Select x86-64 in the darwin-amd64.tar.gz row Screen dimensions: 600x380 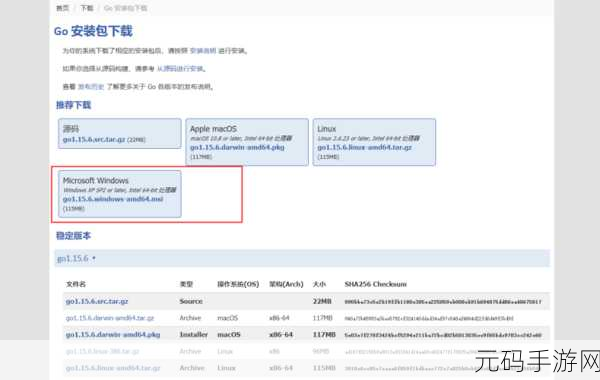tap(279, 318)
